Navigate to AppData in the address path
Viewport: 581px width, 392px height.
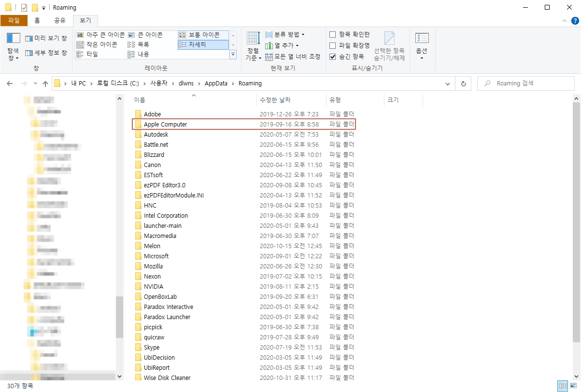[x=216, y=84]
